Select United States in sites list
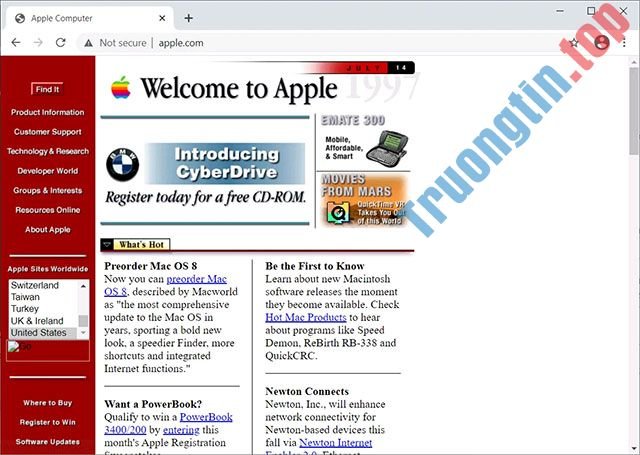Viewport: 640px width, 455px height. pos(43,333)
